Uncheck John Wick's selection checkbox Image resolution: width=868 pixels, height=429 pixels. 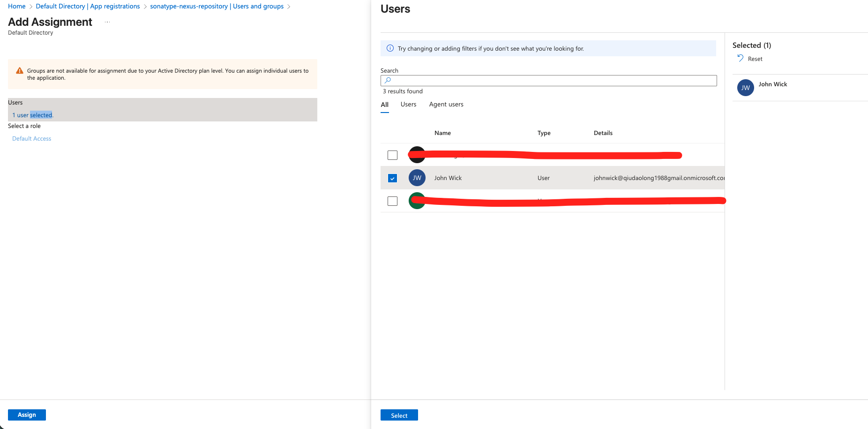click(x=392, y=178)
